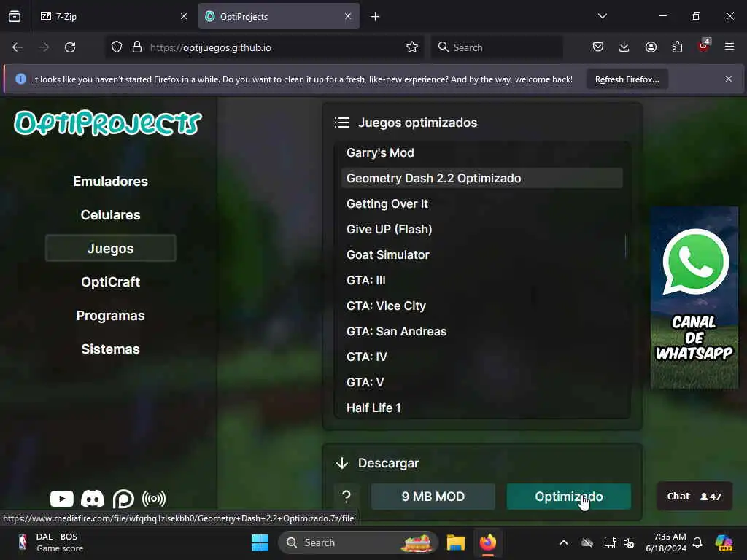Click the Firefox search box
This screenshot has width=747, height=560.
[497, 47]
